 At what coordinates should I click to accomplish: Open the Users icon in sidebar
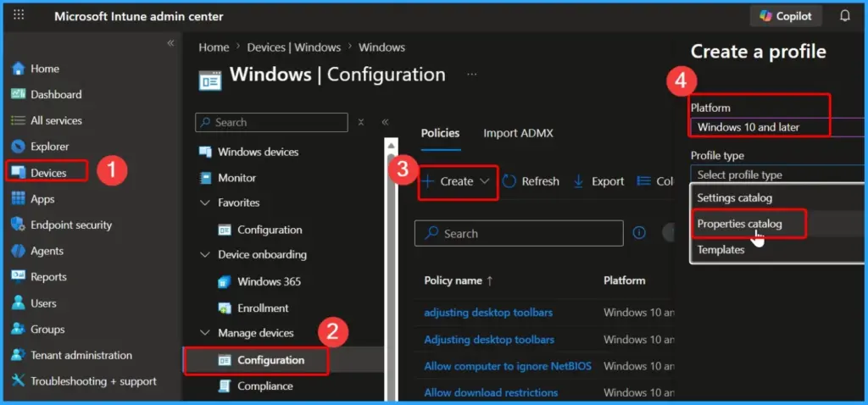pyautogui.click(x=19, y=303)
